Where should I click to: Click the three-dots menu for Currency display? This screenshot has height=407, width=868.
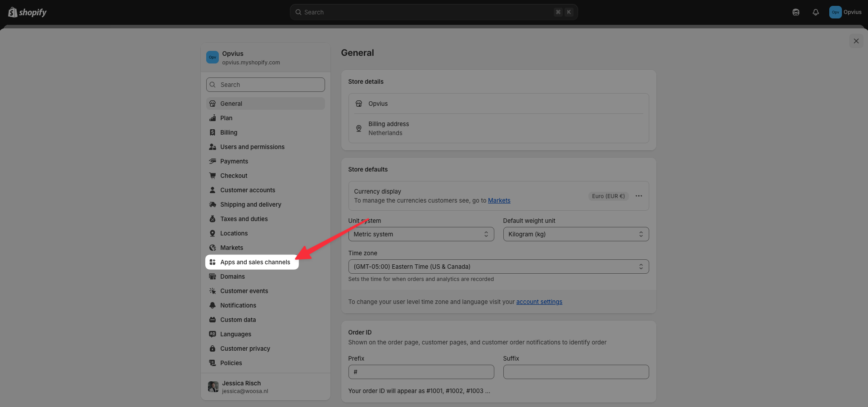coord(638,196)
